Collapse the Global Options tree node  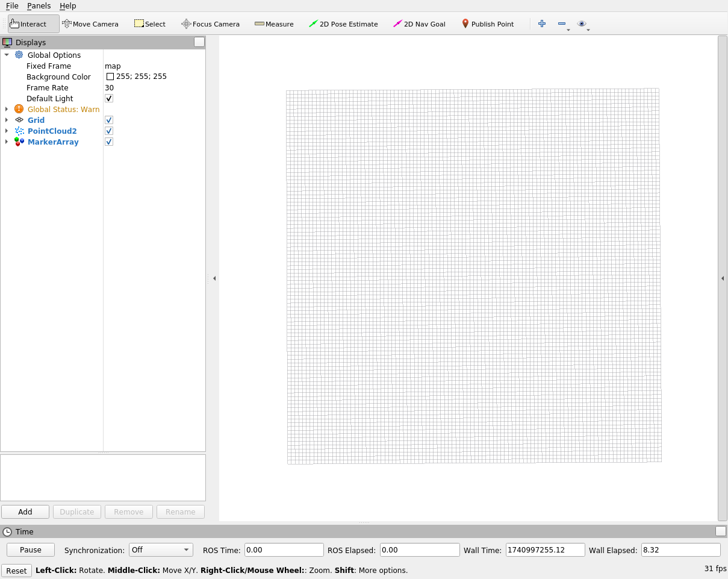click(7, 55)
